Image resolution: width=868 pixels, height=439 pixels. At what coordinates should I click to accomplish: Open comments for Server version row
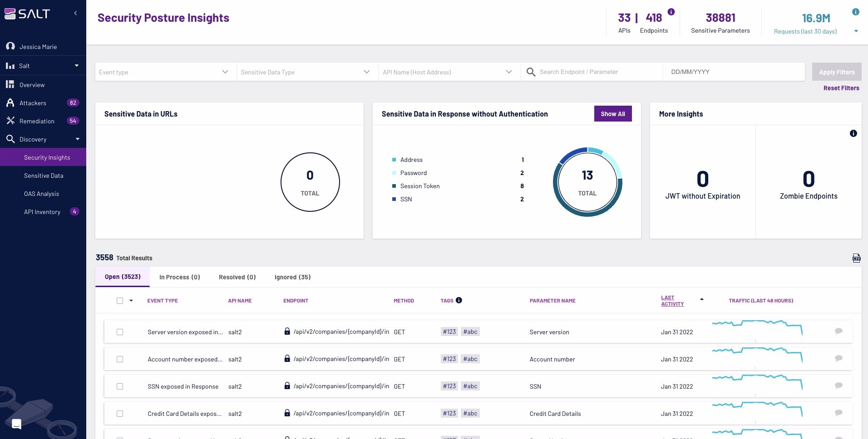tap(838, 331)
